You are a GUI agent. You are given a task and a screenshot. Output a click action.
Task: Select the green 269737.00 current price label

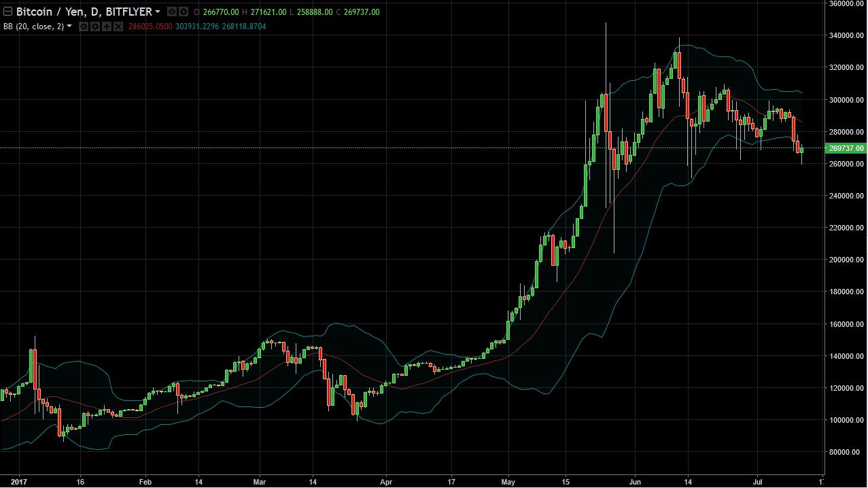(x=846, y=148)
